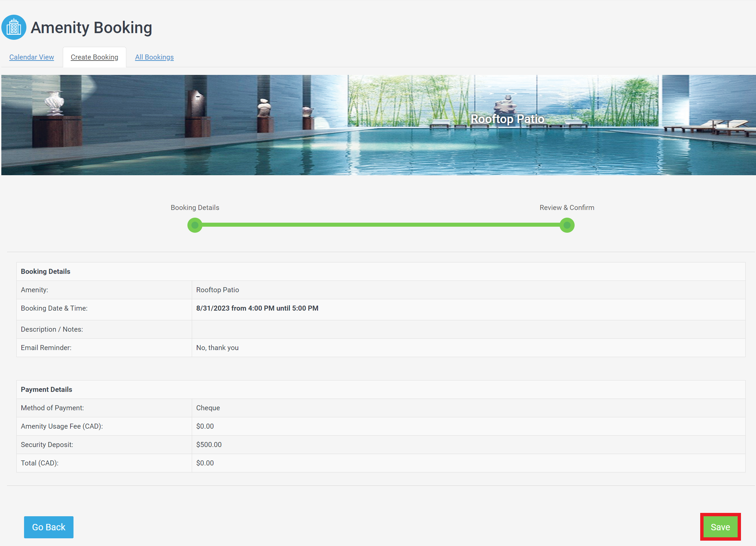756x546 pixels.
Task: Open the Calendar View tab
Action: coord(31,57)
